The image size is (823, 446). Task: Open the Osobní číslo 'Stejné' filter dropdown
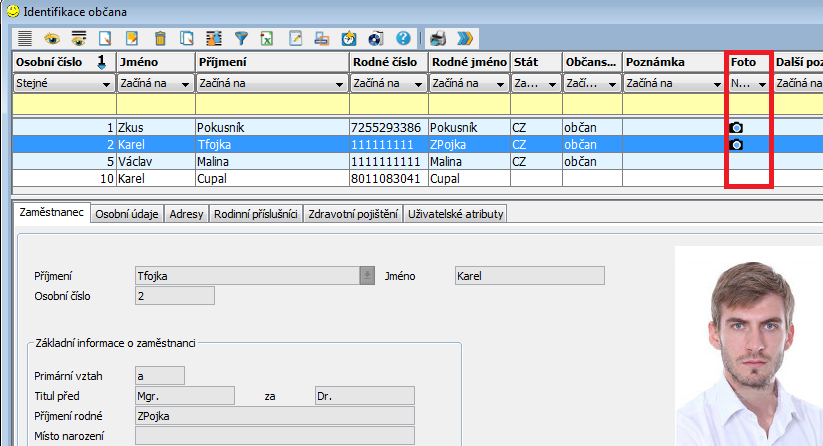(x=105, y=85)
